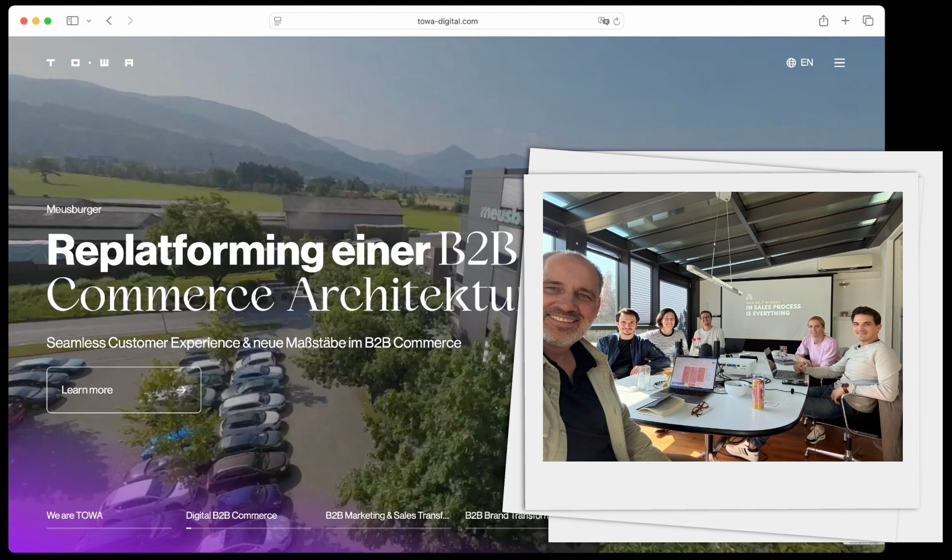
Task: Click the Learn more button
Action: tap(124, 390)
